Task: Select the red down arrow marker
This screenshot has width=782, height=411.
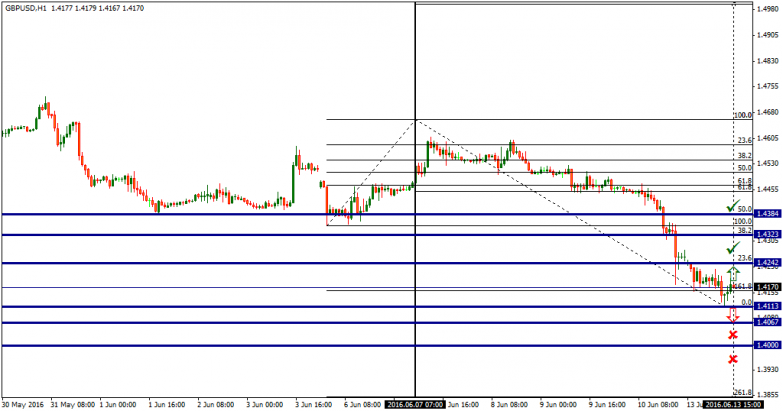Action: (x=733, y=315)
